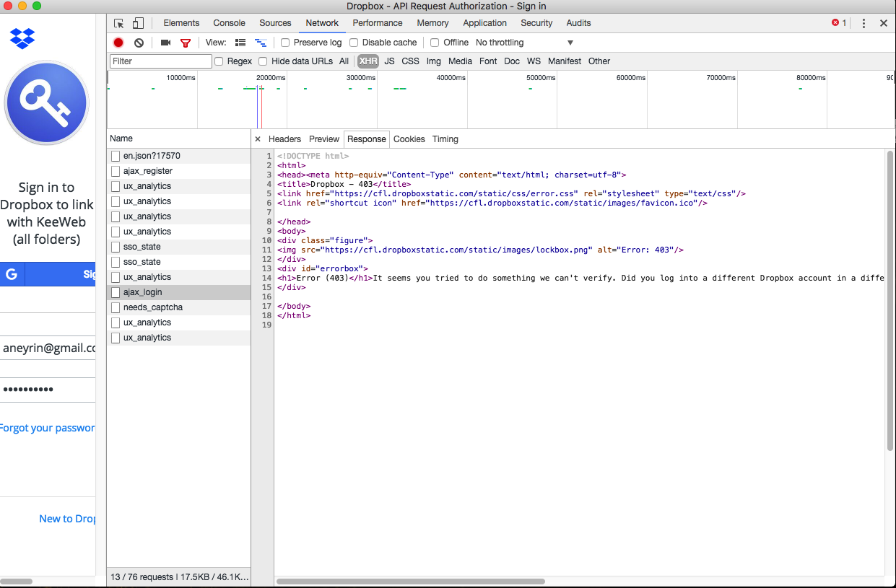Switch to the Application tab
The height and width of the screenshot is (588, 896).
[484, 23]
